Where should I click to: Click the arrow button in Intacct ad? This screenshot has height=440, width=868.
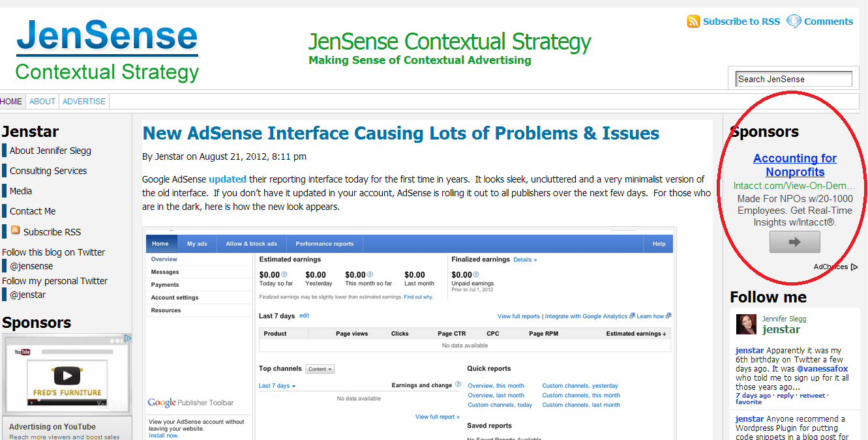(794, 242)
